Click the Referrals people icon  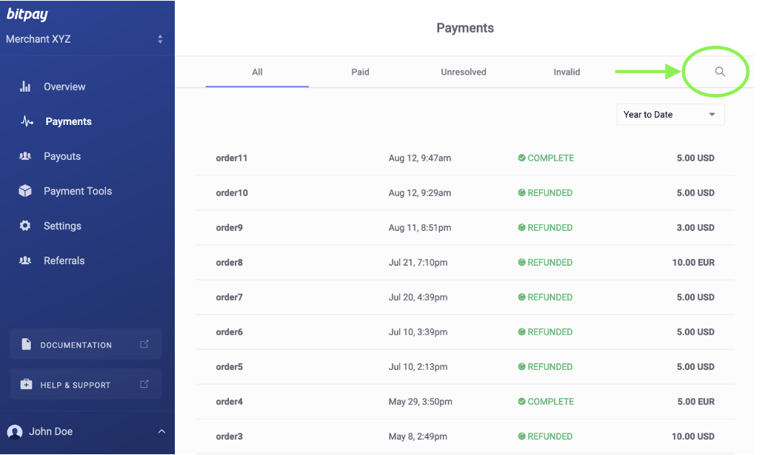pyautogui.click(x=25, y=261)
